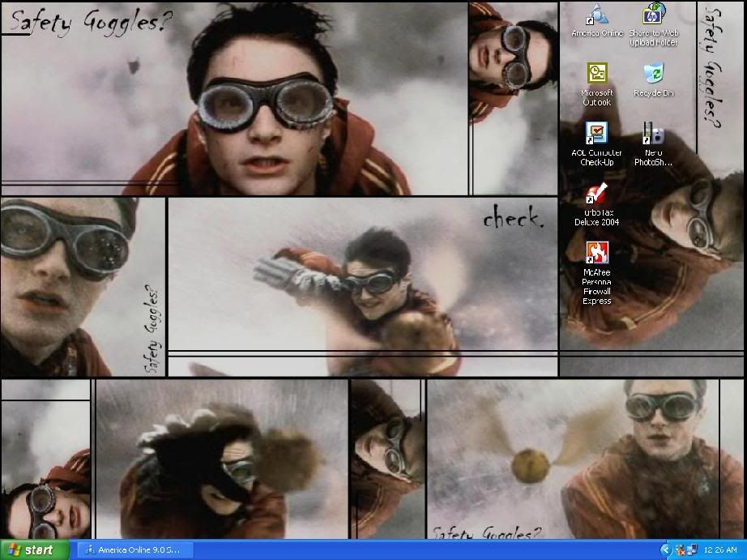Select the Recycle Bin icon
The height and width of the screenshot is (560, 747).
[x=653, y=79]
